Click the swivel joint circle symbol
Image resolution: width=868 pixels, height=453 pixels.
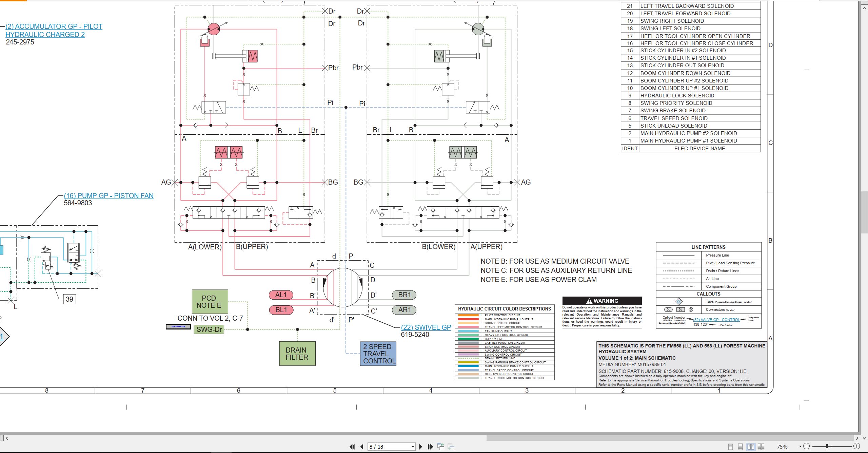(343, 288)
